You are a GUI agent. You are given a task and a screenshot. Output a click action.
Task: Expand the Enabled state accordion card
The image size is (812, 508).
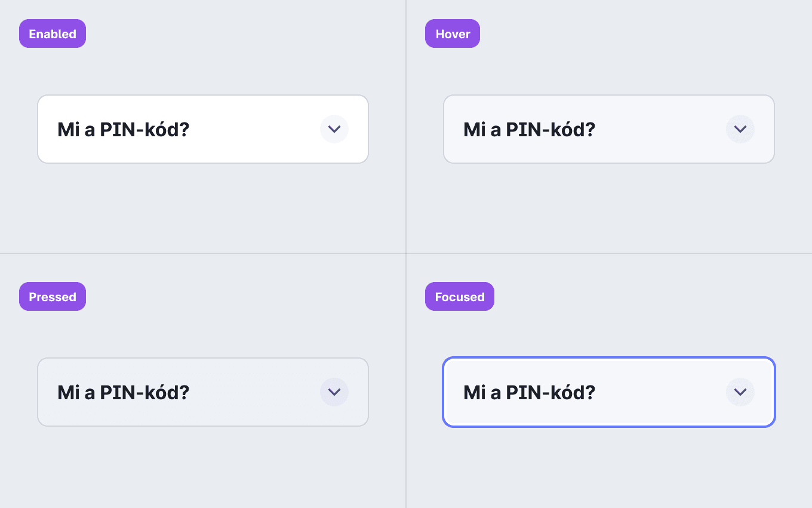[203, 129]
